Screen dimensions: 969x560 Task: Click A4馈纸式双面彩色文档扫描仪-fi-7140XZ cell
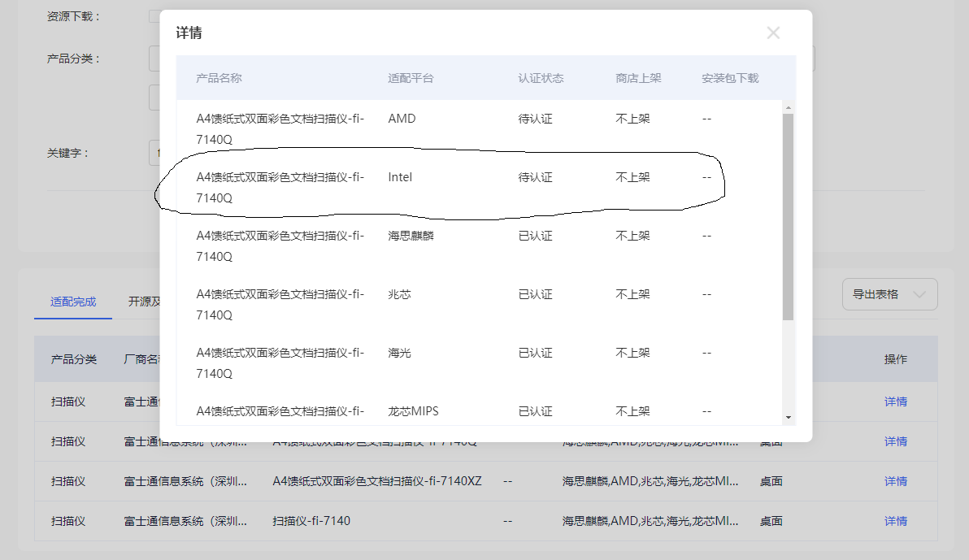(x=377, y=481)
